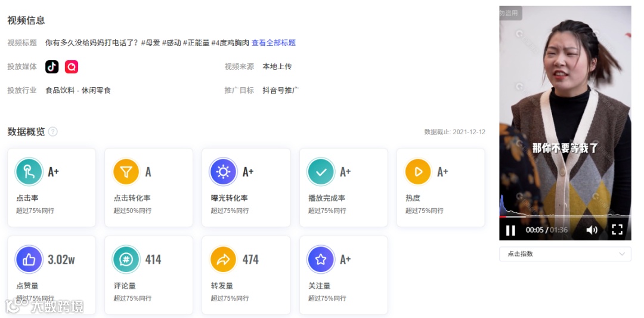This screenshot has height=318, width=644.
Task: Click the 关注量 star icon
Action: (x=321, y=260)
